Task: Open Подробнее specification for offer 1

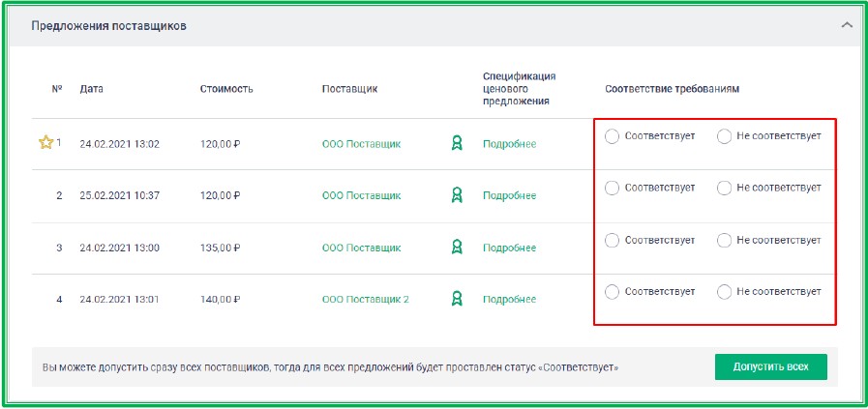Action: 509,144
